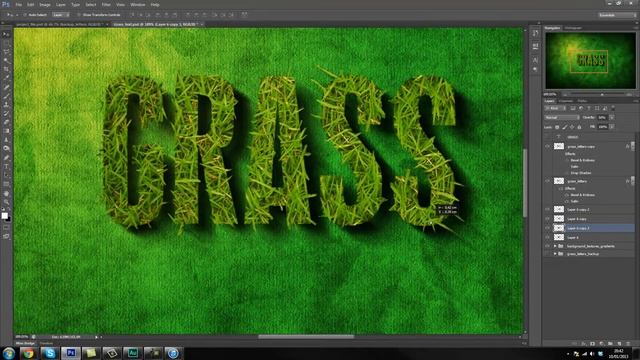Open the Filter menu

106,4
